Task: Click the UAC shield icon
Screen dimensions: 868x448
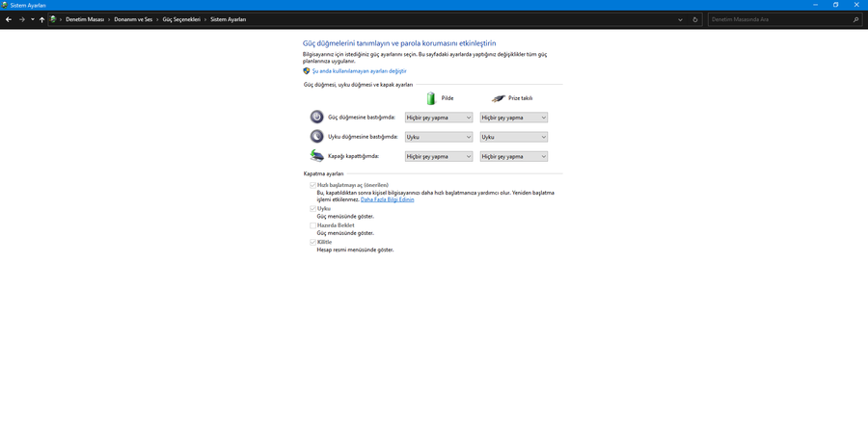Action: point(306,70)
